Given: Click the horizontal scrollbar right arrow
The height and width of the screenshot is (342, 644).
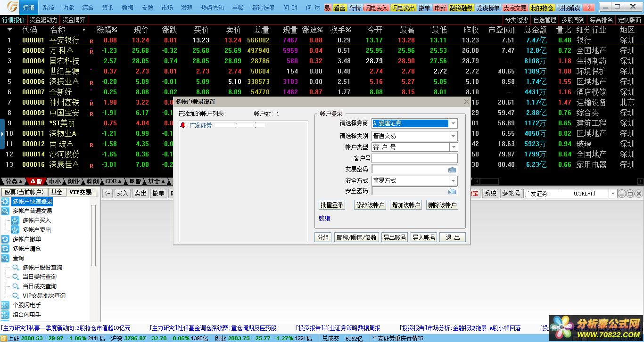Looking at the screenshot, I should [x=639, y=181].
